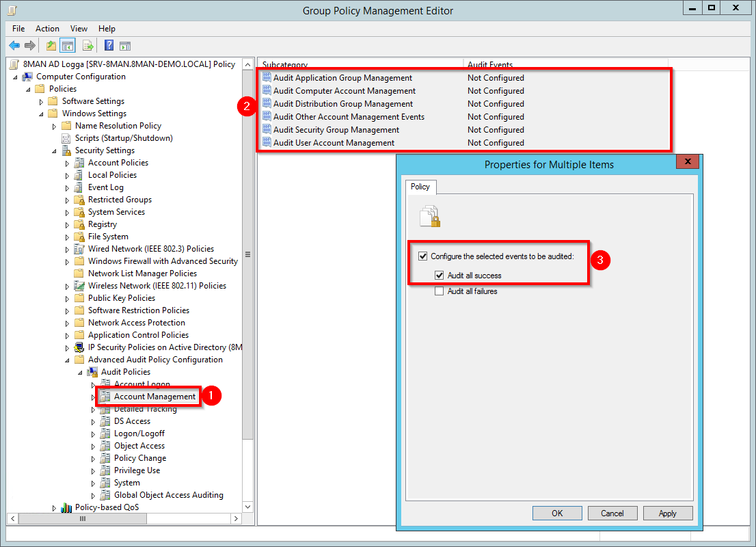This screenshot has height=547, width=756.
Task: Collapse the Computer Configuration tree node
Action: click(x=16, y=77)
